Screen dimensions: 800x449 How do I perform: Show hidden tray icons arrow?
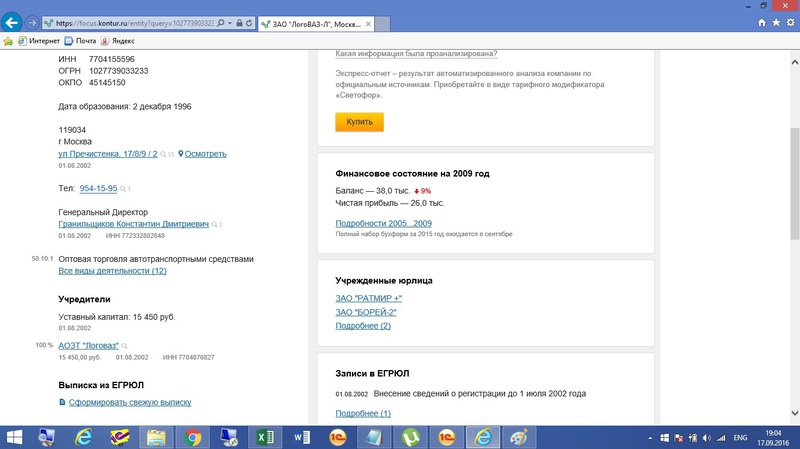pos(650,438)
